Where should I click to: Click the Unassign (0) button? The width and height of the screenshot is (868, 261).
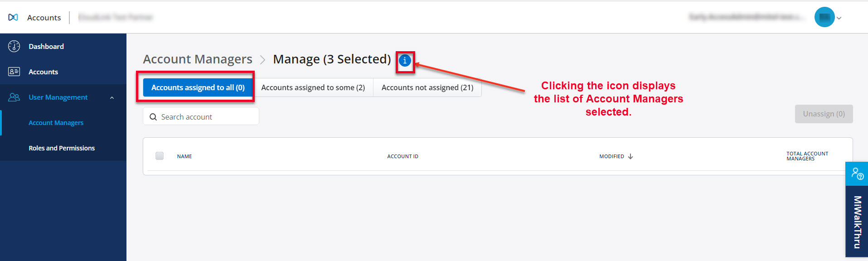pyautogui.click(x=824, y=114)
